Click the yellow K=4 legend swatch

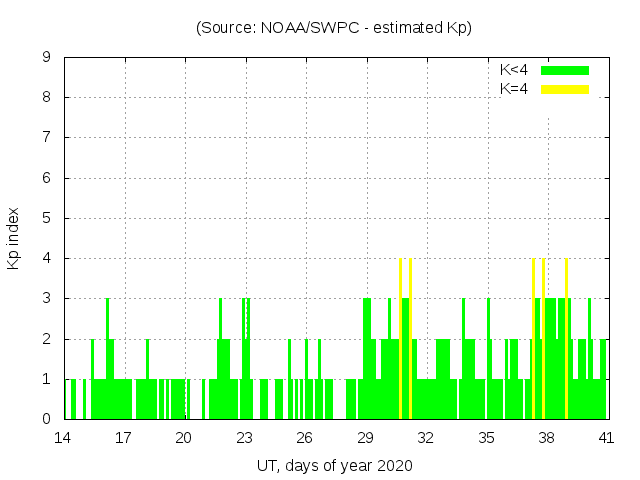(565, 89)
